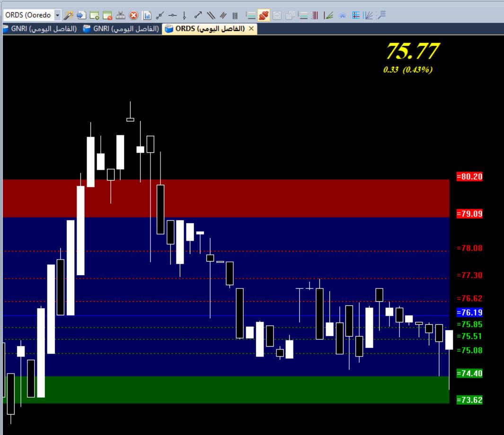This screenshot has width=504, height=435.
Task: Select the three vertical lines tool
Action: tap(235, 15)
